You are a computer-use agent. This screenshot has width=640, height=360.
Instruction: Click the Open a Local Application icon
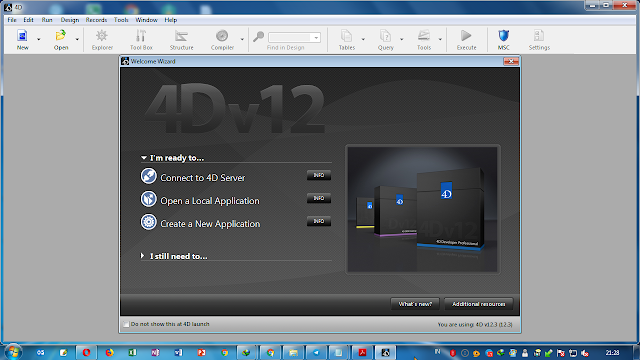click(x=149, y=199)
